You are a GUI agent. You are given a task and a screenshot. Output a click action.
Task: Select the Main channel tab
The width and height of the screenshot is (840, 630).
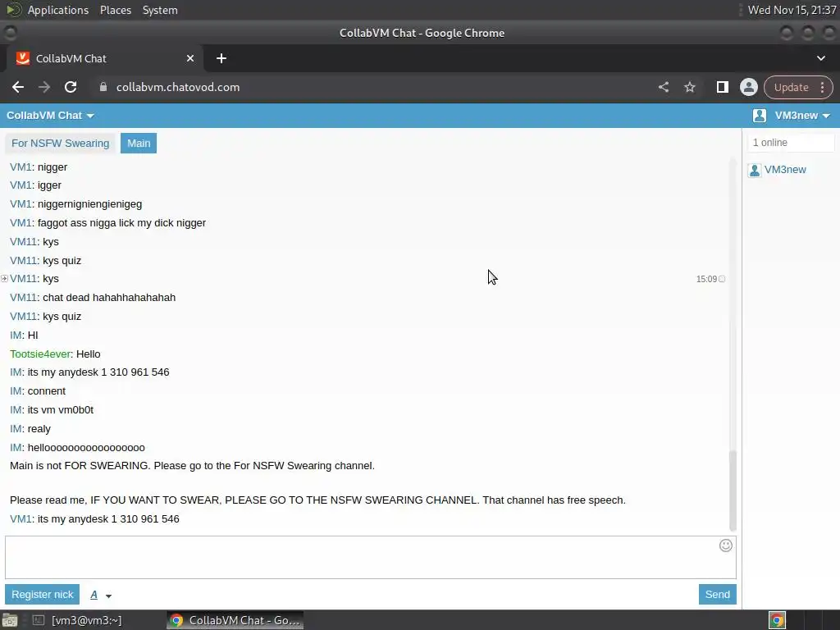coord(139,143)
